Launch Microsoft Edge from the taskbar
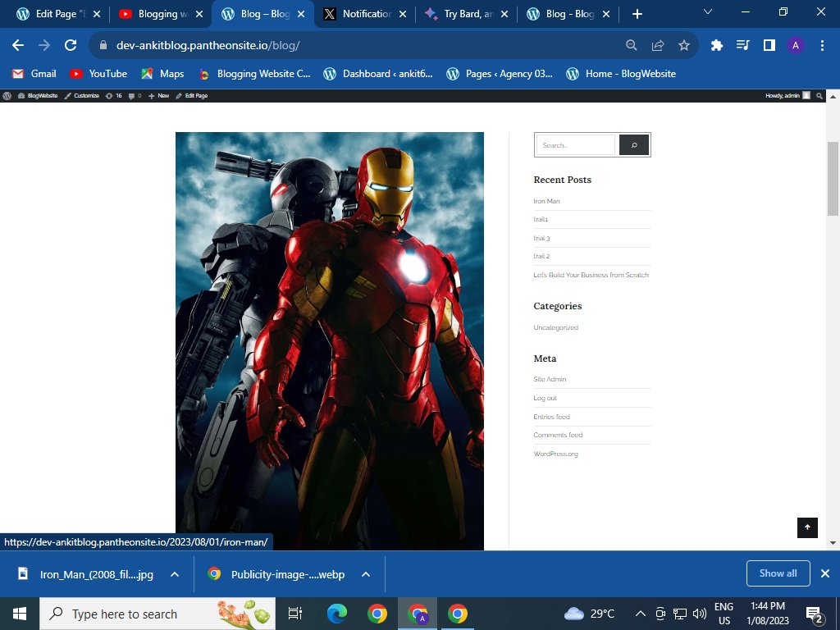840x630 pixels. (337, 614)
